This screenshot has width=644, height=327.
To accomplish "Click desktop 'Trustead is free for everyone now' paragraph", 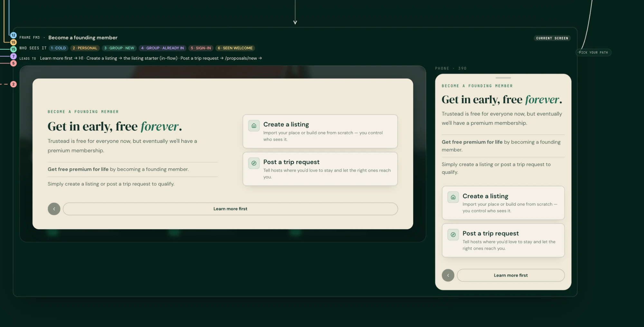I will (x=122, y=146).
